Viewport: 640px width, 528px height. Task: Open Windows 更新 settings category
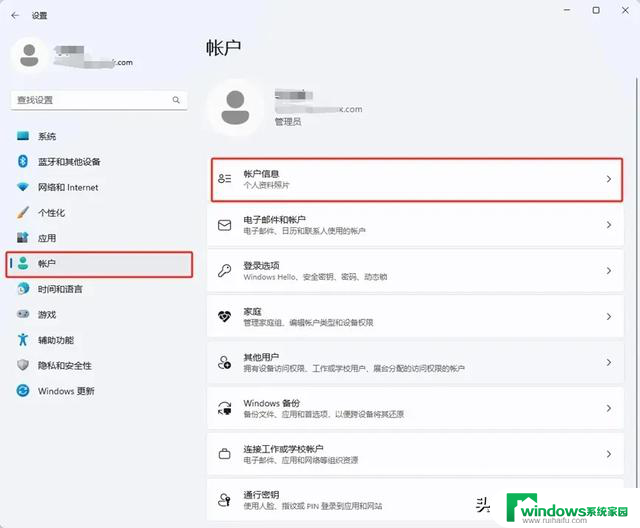[x=66, y=391]
